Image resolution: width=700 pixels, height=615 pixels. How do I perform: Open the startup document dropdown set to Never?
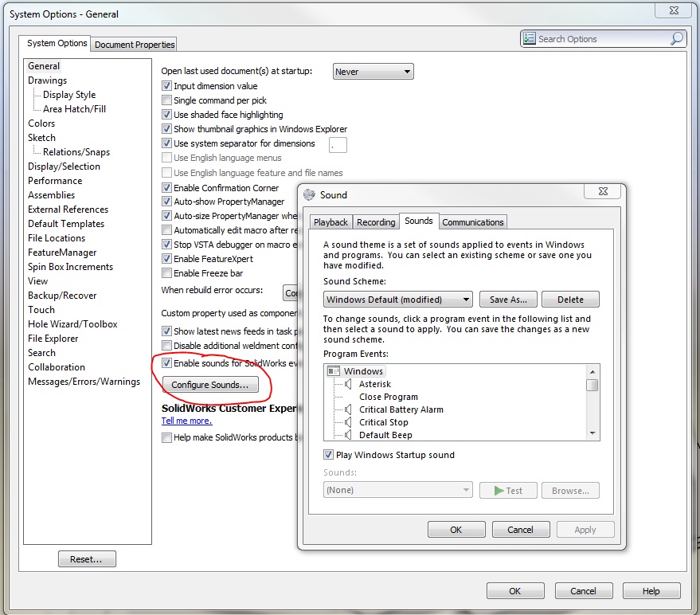click(373, 72)
